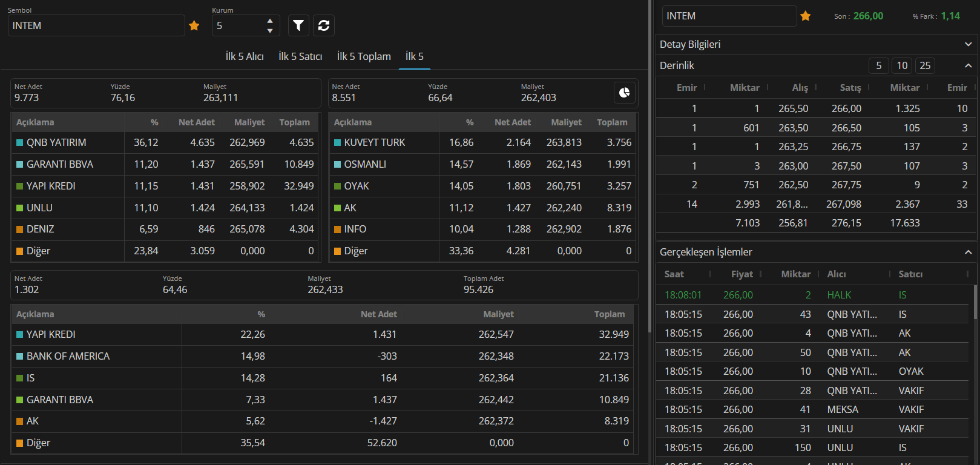This screenshot has width=980, height=465.
Task: Sort trades by Fiyat column header
Action: (x=742, y=274)
